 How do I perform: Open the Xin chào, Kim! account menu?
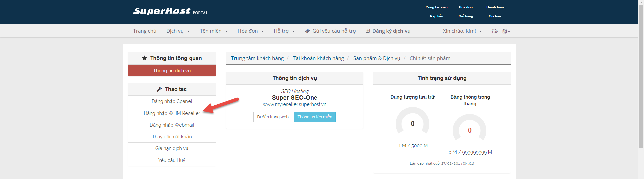tap(462, 31)
